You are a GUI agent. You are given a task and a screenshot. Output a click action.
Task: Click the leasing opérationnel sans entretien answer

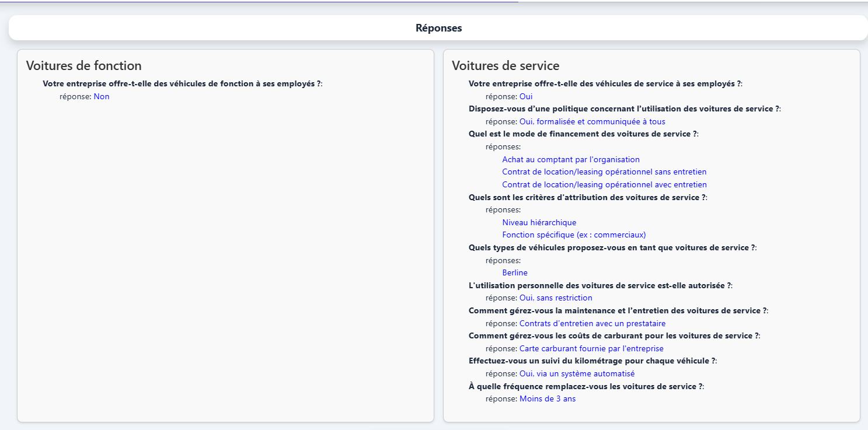click(604, 172)
